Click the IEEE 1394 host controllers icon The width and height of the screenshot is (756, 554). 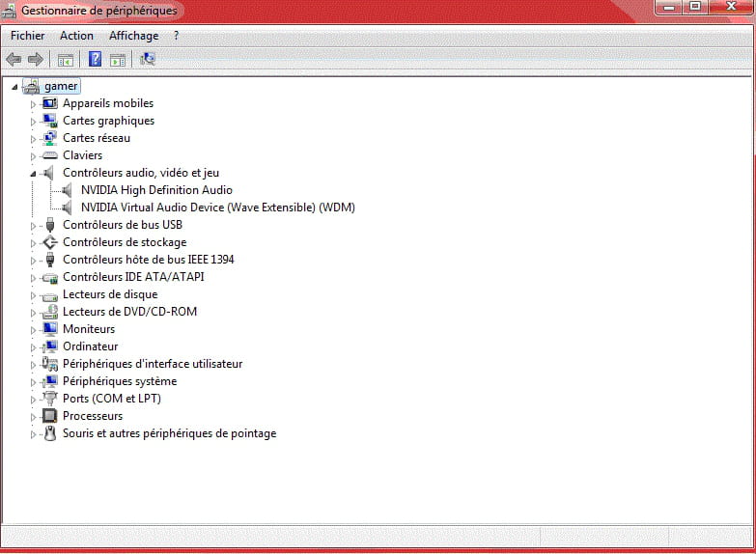click(x=49, y=260)
